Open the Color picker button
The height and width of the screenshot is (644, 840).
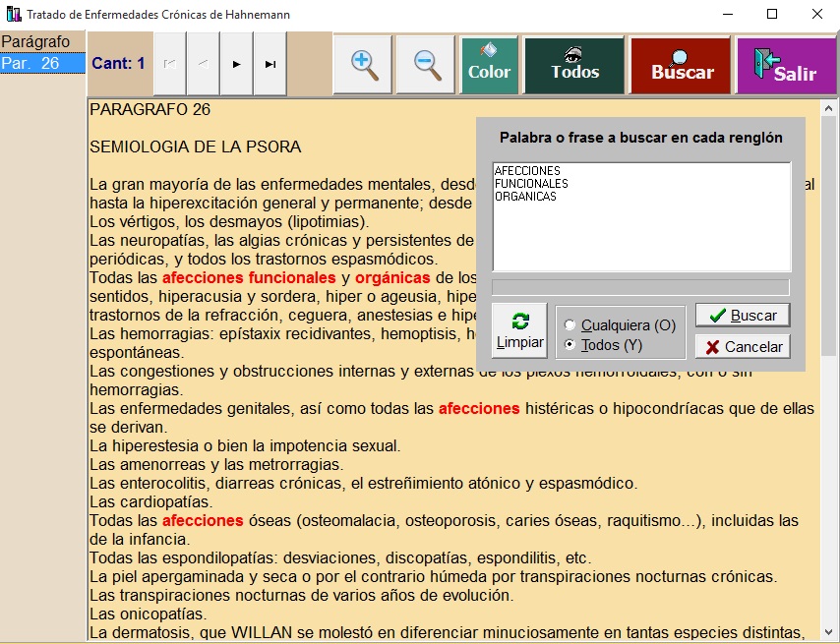[489, 65]
